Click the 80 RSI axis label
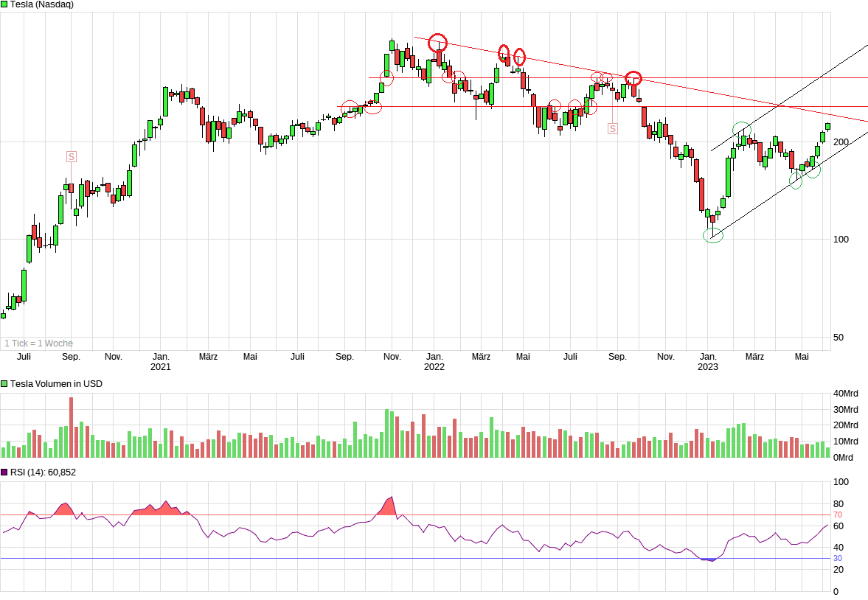This screenshot has width=868, height=600. click(x=839, y=503)
